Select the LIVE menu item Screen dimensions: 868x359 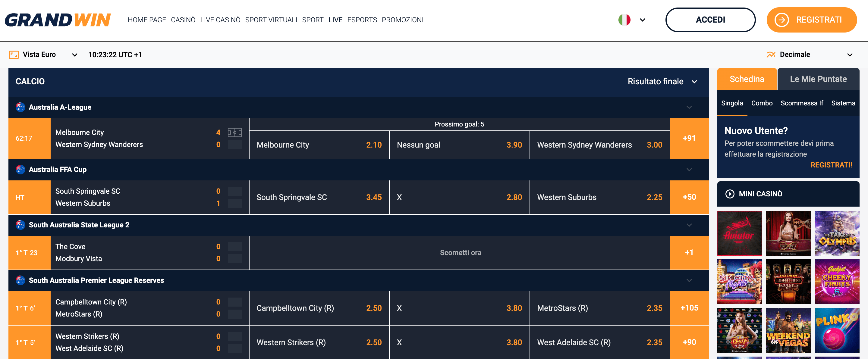coord(335,20)
